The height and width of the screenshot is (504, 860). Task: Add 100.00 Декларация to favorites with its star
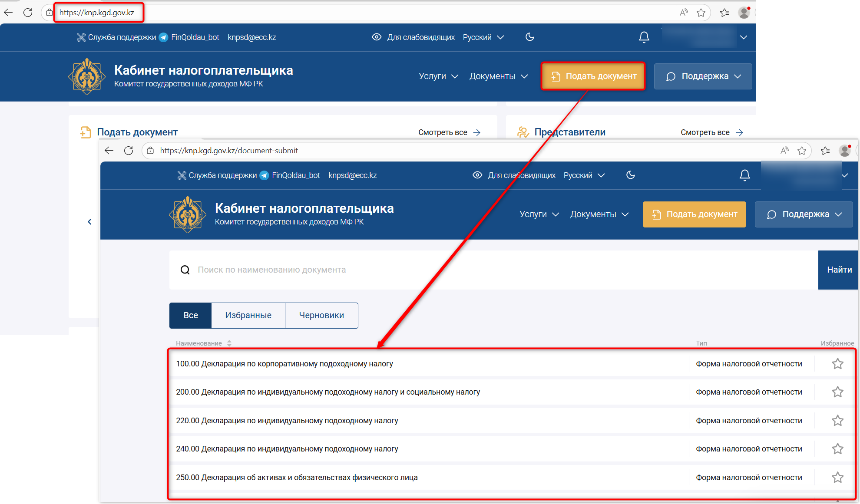837,364
